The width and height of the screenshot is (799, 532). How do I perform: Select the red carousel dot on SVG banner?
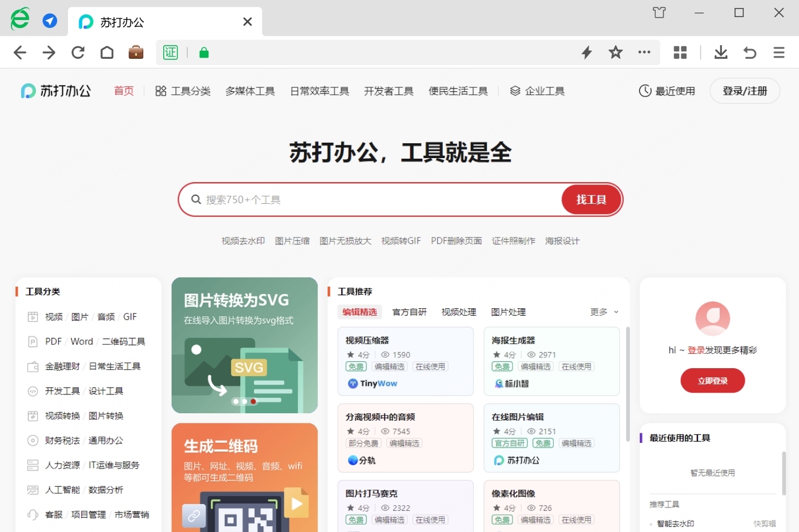pyautogui.click(x=253, y=401)
